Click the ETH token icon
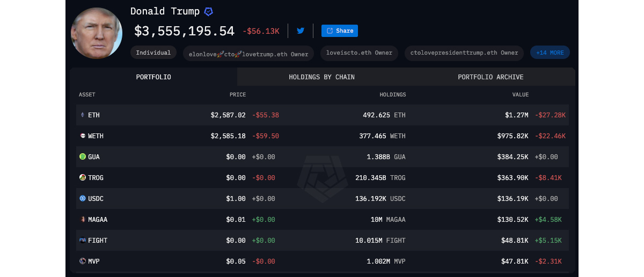 (x=82, y=115)
